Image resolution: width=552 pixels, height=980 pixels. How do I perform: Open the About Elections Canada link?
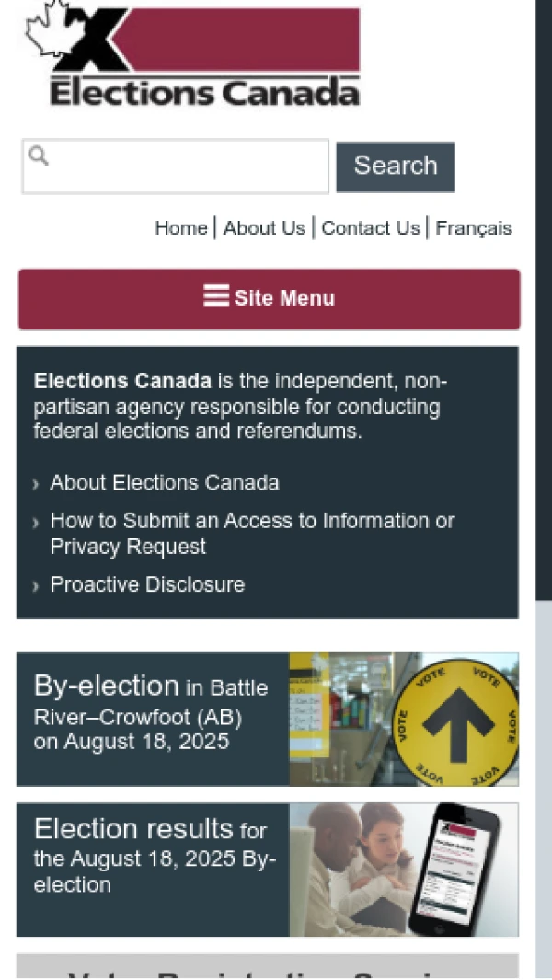(x=165, y=483)
